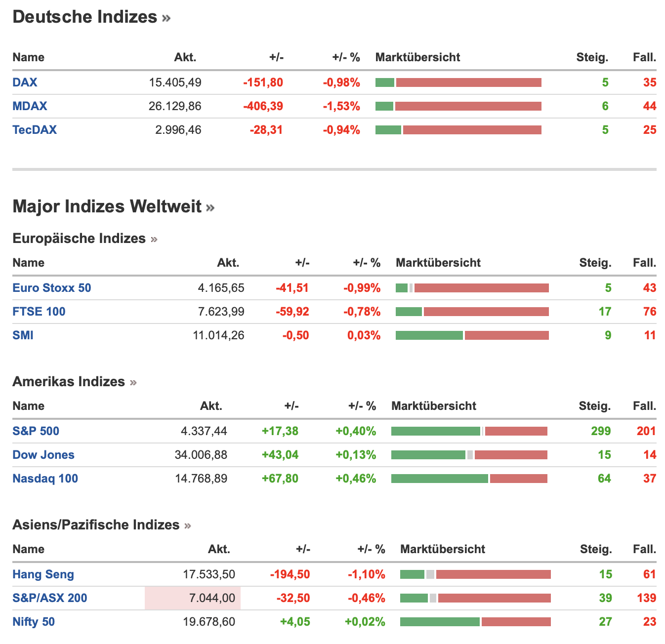Go to Euro Stoxx 50 page
The height and width of the screenshot is (644, 665).
coord(52,288)
